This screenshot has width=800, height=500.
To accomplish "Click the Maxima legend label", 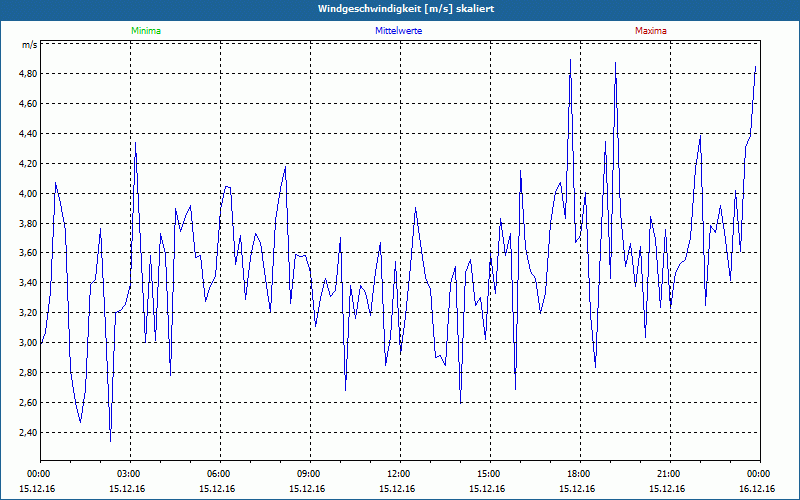I will pos(651,31).
